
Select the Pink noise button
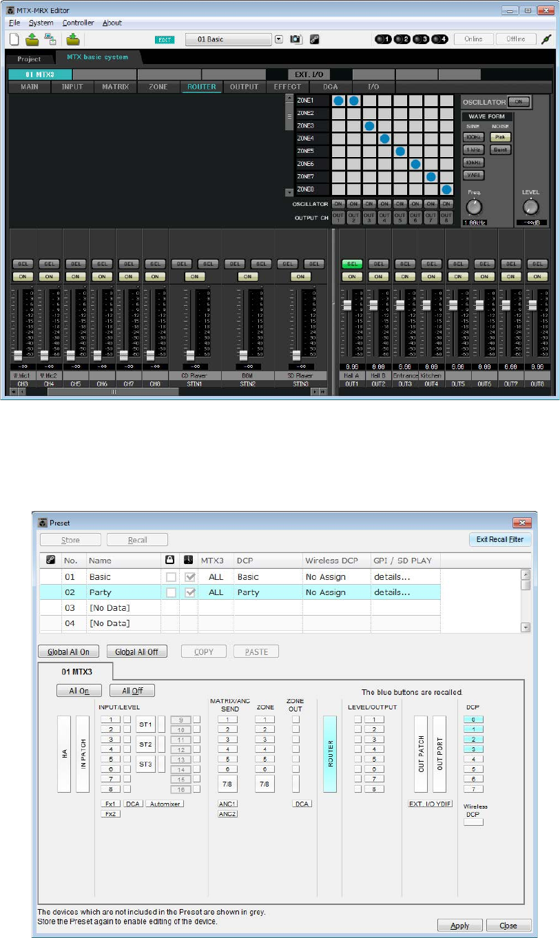(499, 137)
